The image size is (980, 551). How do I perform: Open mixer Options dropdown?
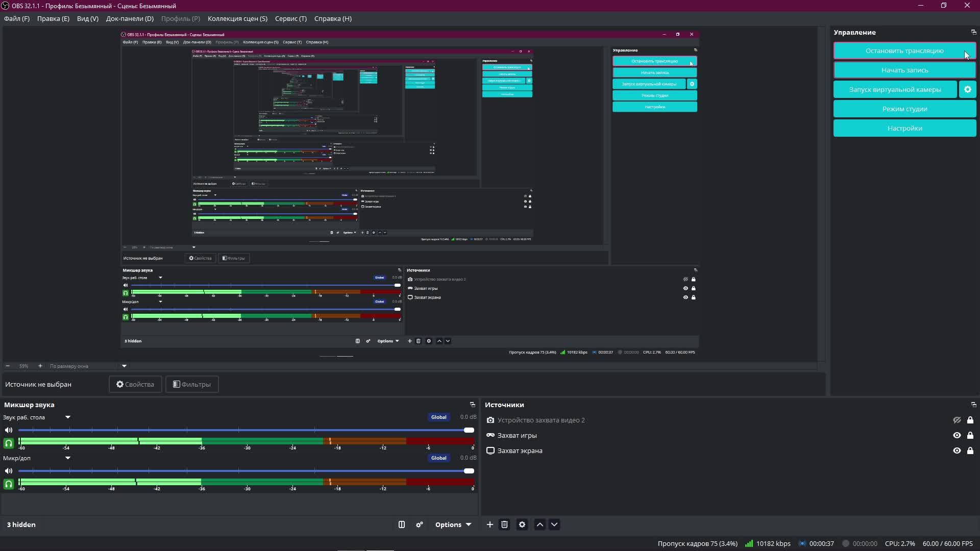pyautogui.click(x=453, y=524)
